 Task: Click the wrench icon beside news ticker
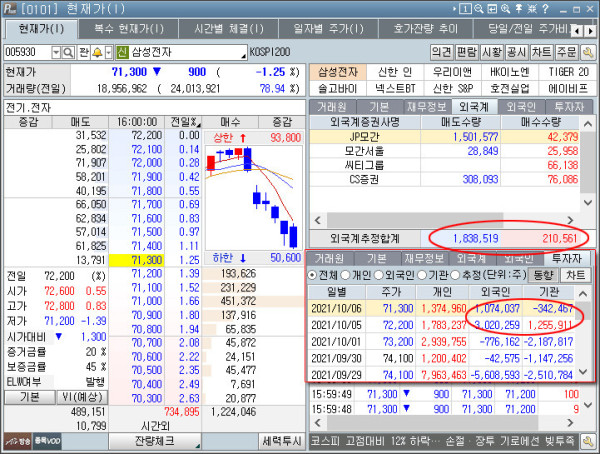(587, 441)
